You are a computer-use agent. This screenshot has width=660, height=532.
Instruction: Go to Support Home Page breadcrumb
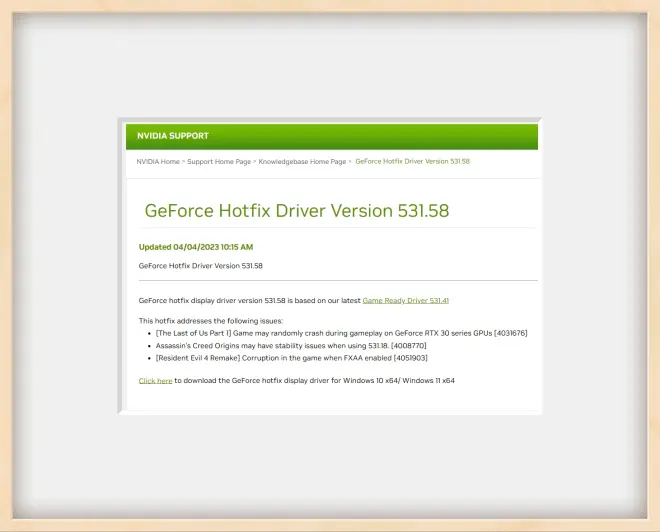point(219,161)
